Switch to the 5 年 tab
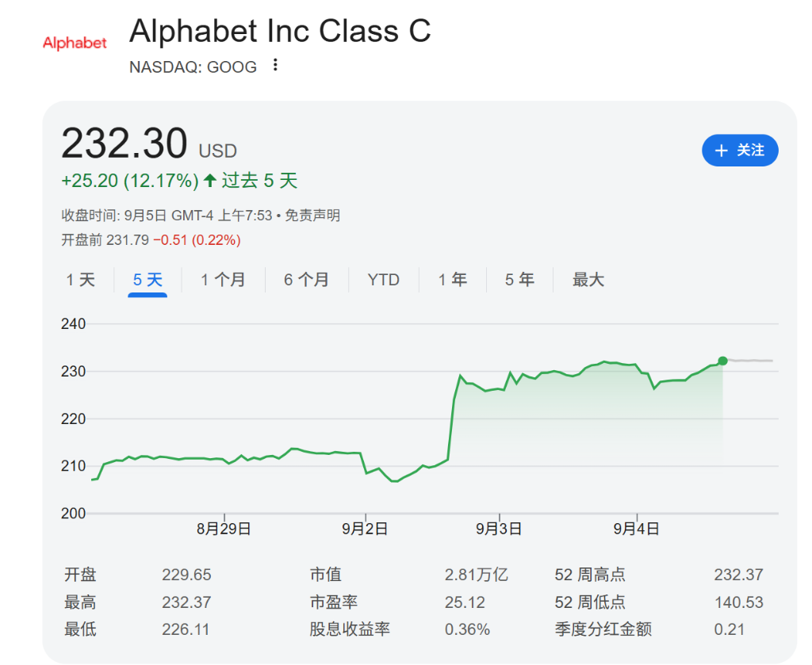Image resolution: width=812 pixels, height=665 pixels. [519, 280]
